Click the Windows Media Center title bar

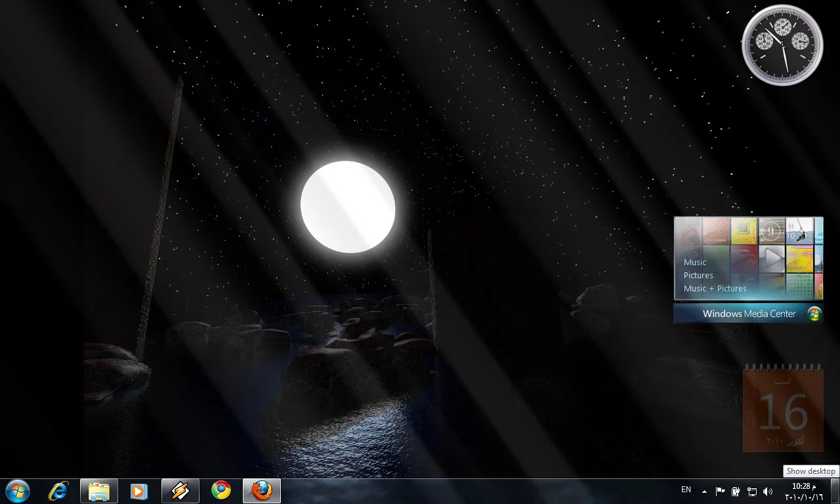[x=748, y=314]
